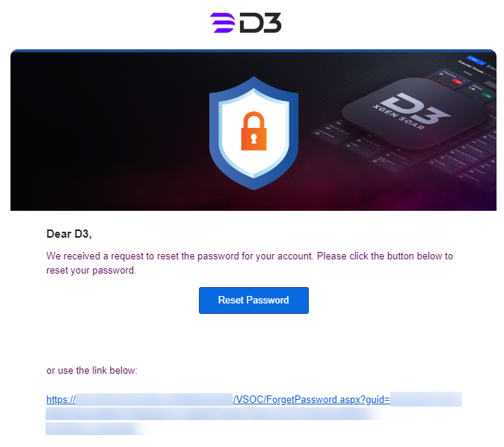The image size is (504, 447).
Task: Click the "Dear D3," greeting
Action: [x=69, y=234]
